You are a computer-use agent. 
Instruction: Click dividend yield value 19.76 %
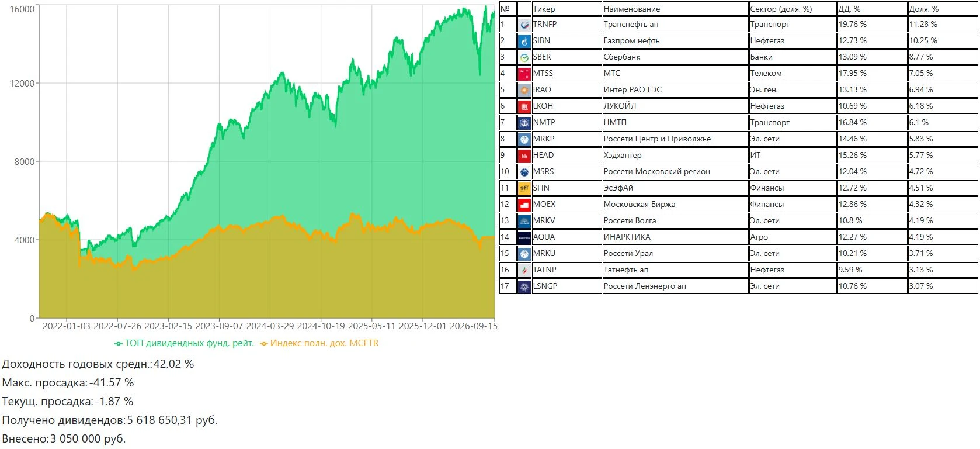pos(853,25)
